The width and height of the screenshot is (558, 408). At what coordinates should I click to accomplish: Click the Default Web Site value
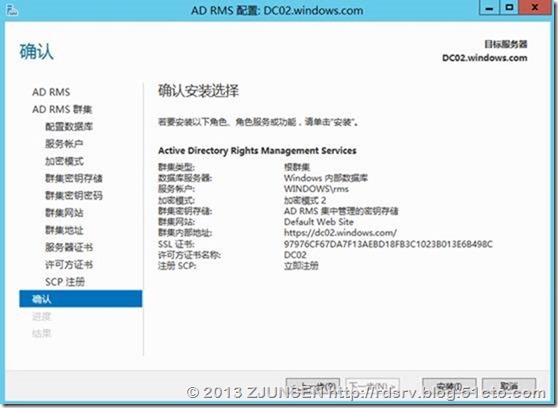pos(319,222)
